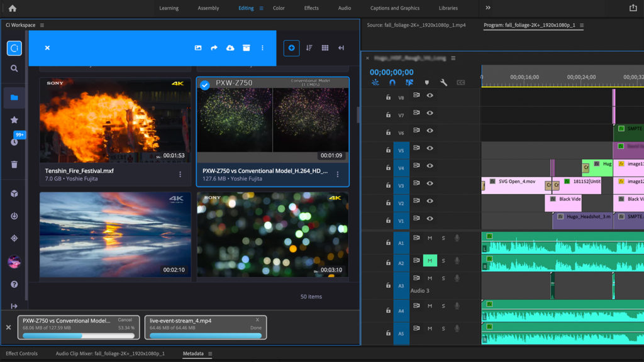The height and width of the screenshot is (362, 644).
Task: Click the Ci logo icon in sidebar
Action: [x=14, y=48]
